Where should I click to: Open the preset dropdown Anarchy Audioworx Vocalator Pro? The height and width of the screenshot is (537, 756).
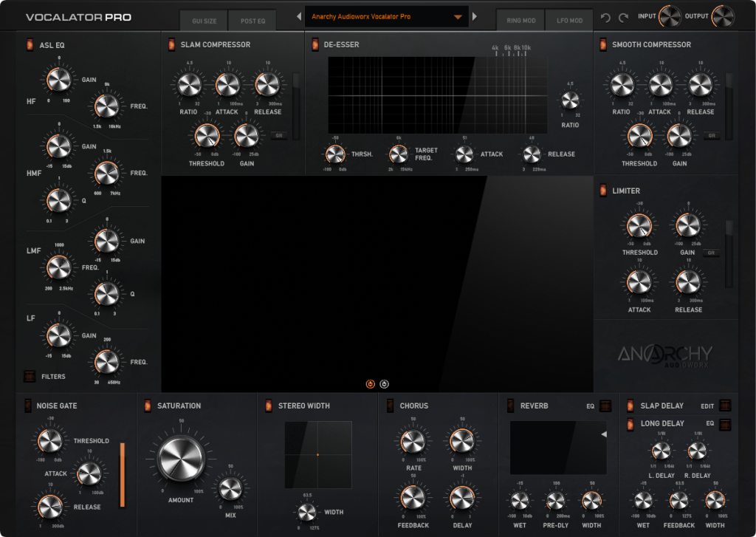[x=387, y=16]
